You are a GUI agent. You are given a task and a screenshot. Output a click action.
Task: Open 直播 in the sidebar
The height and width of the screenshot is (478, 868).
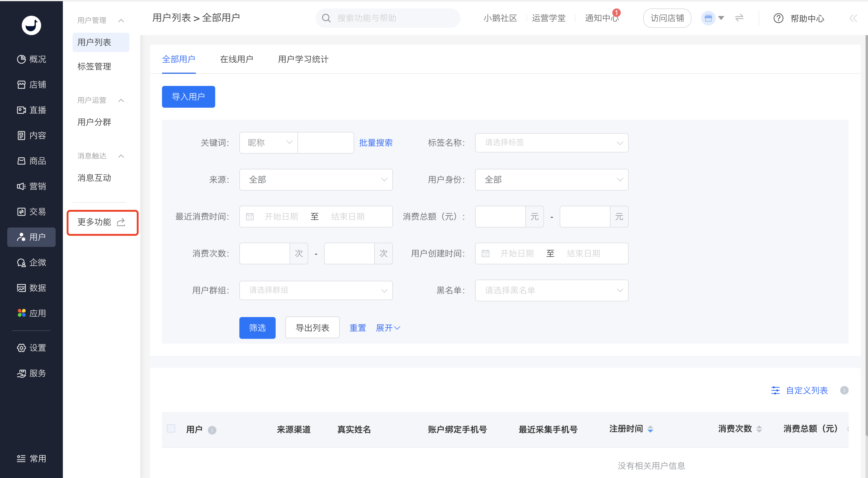click(x=31, y=110)
